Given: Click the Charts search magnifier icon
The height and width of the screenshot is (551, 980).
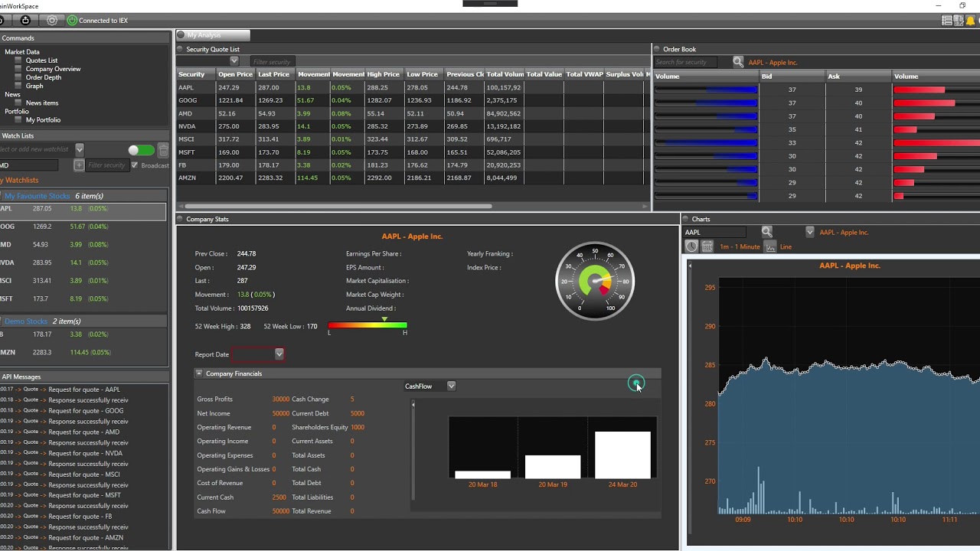Looking at the screenshot, I should pos(766,232).
